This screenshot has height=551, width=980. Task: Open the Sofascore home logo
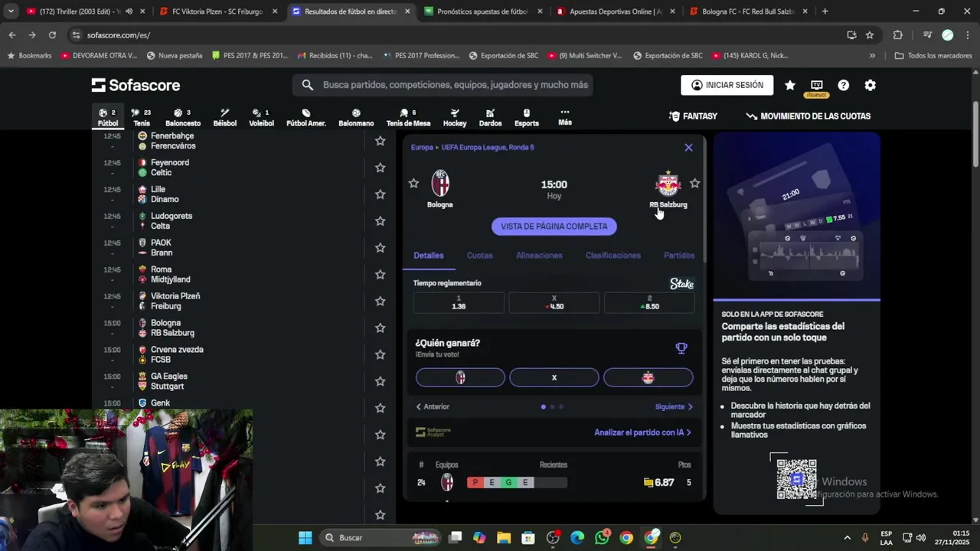(x=136, y=85)
